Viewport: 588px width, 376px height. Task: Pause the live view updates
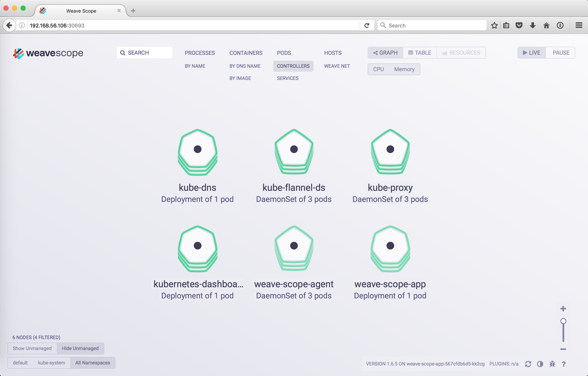[x=561, y=53]
